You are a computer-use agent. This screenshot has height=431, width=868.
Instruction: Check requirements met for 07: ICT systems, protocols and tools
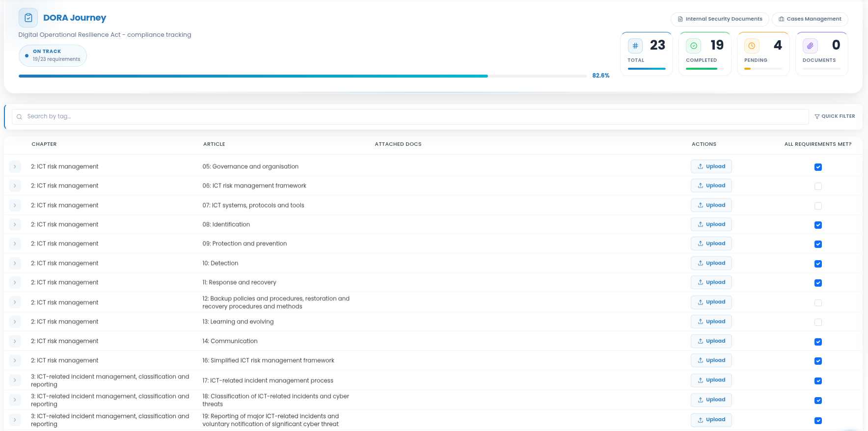[818, 206]
